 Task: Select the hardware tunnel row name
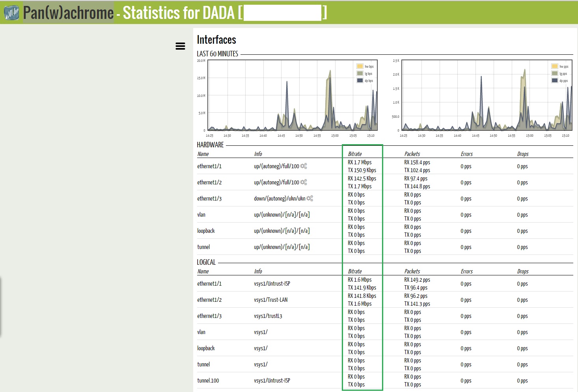[x=203, y=247]
